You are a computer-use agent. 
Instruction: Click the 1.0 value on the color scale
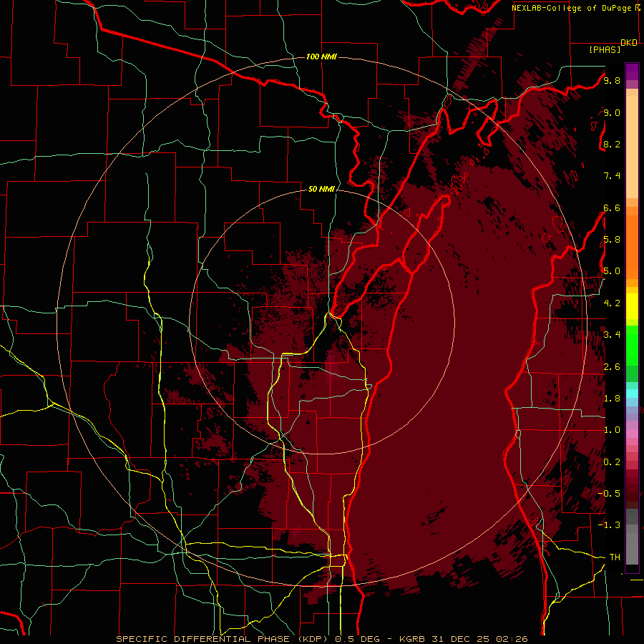pyautogui.click(x=612, y=430)
